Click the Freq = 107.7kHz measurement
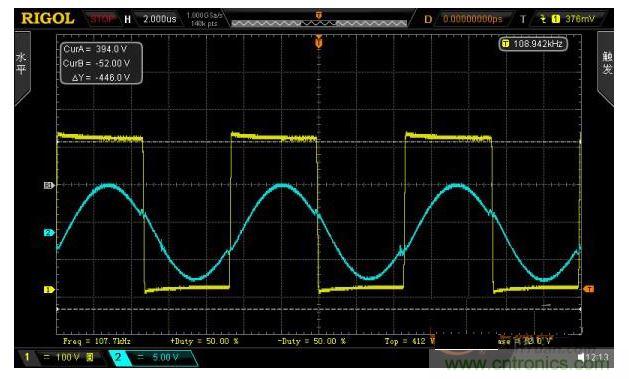The height and width of the screenshot is (379, 629). point(97,341)
